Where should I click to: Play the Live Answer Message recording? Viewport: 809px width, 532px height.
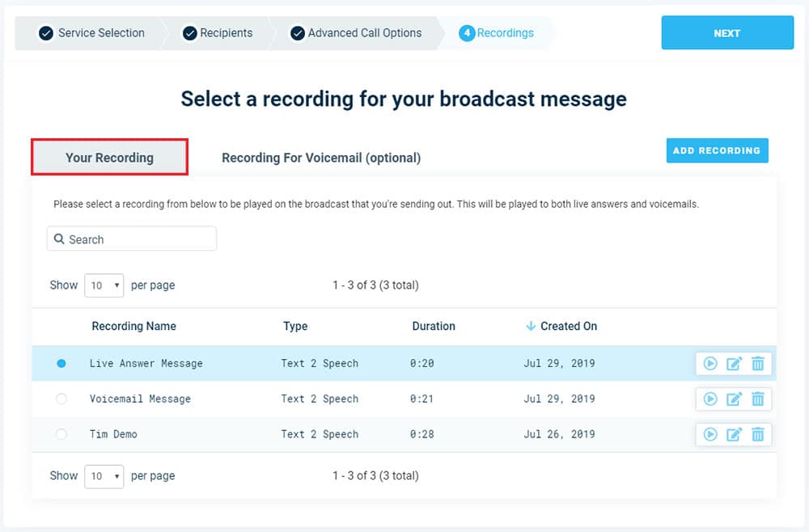pyautogui.click(x=710, y=364)
